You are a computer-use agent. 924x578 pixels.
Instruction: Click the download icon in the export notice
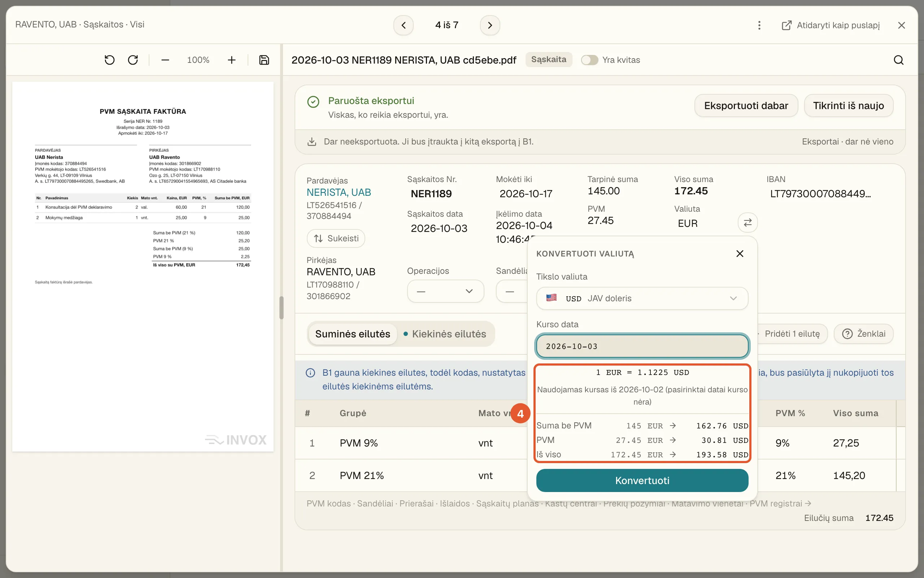311,142
